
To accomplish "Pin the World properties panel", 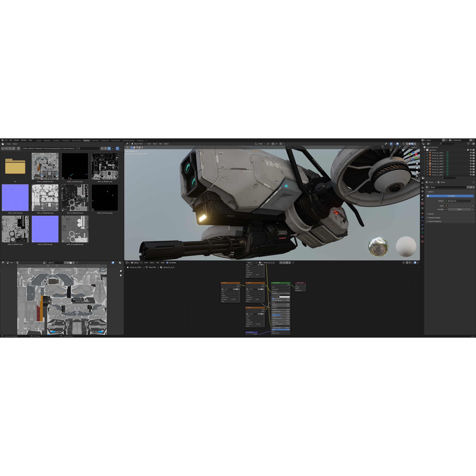I will tap(474, 182).
